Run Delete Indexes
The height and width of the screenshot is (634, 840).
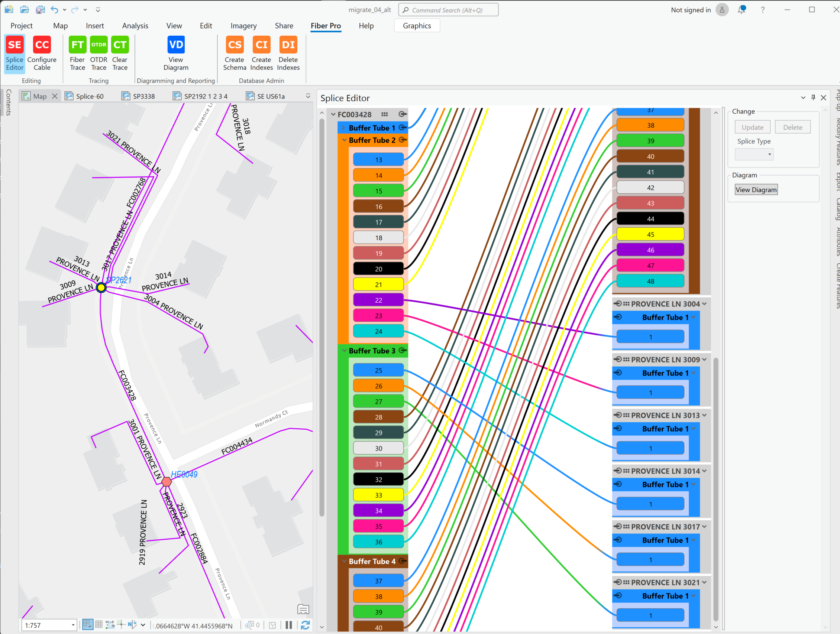[x=288, y=54]
